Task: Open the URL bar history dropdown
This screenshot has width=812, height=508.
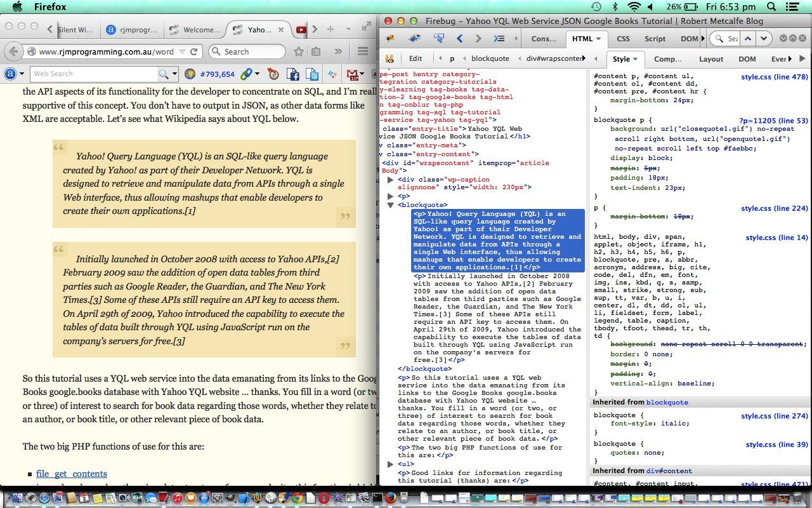Action: (182, 51)
